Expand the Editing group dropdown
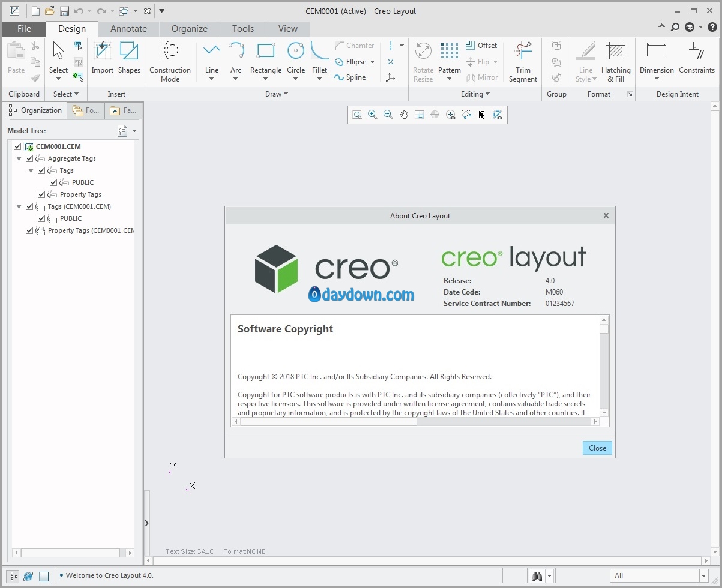This screenshot has width=722, height=588. pyautogui.click(x=475, y=94)
